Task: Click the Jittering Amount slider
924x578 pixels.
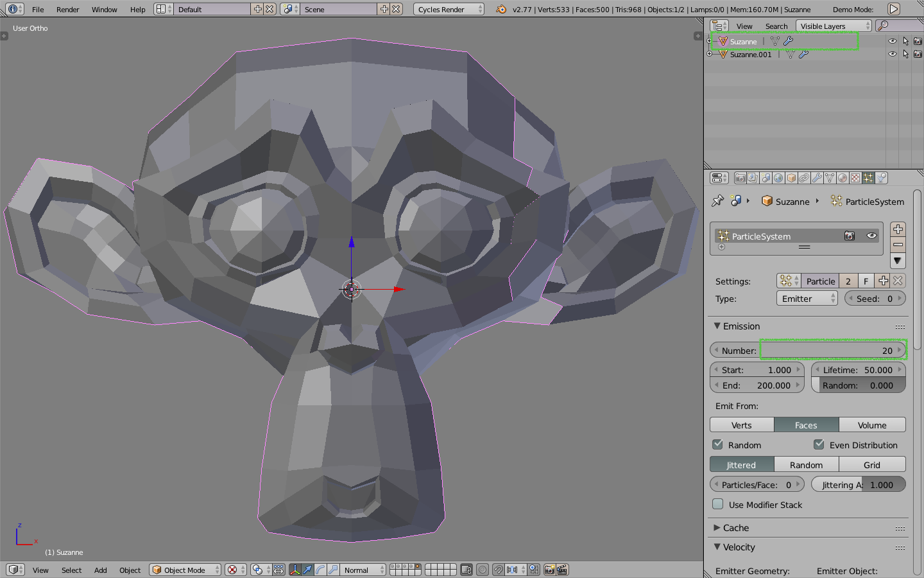Action: coord(859,485)
